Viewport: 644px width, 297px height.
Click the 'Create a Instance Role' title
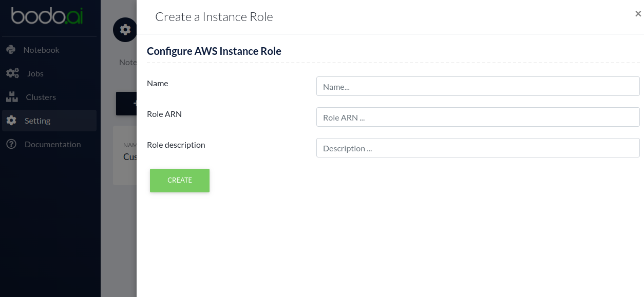(x=214, y=17)
